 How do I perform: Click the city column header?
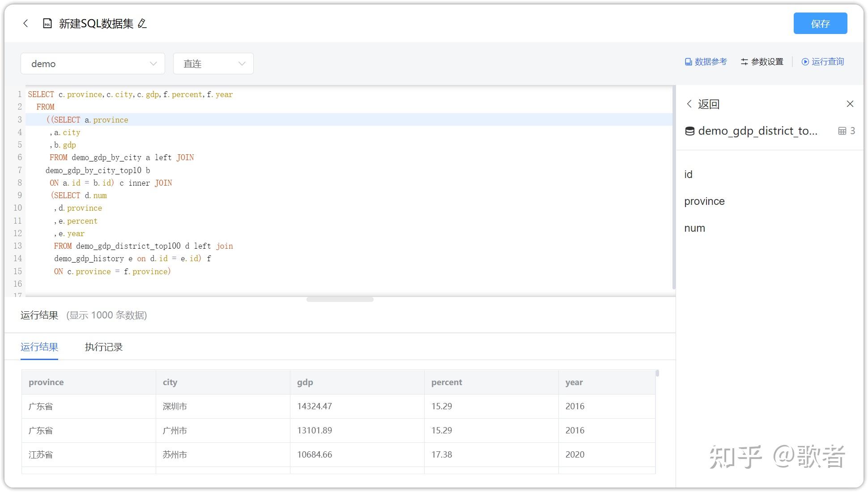tap(223, 382)
